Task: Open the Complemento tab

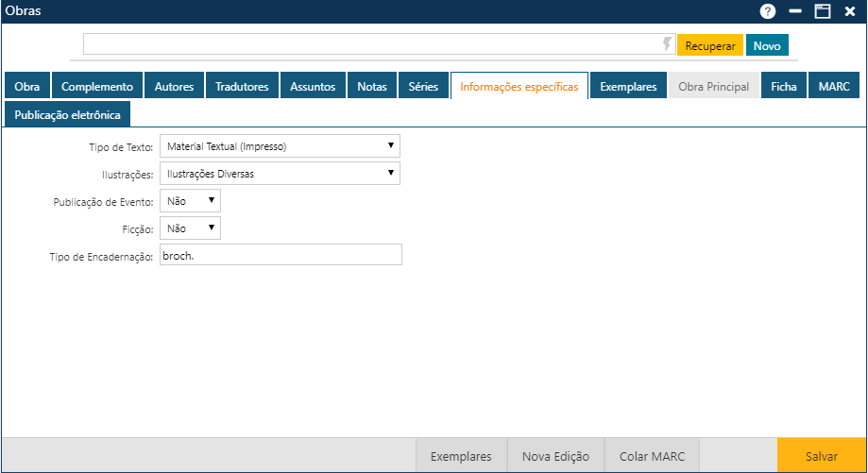Action: [97, 86]
